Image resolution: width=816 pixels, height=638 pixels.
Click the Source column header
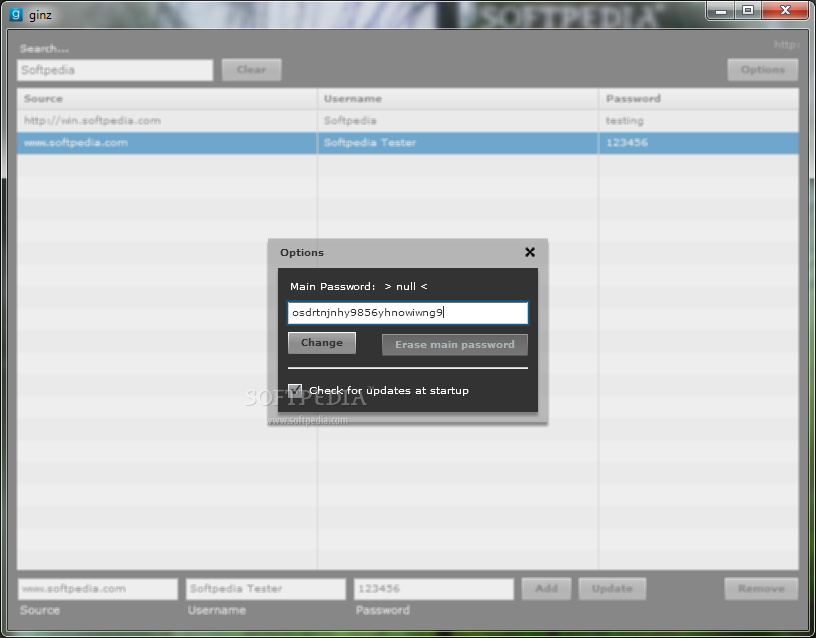coord(167,99)
